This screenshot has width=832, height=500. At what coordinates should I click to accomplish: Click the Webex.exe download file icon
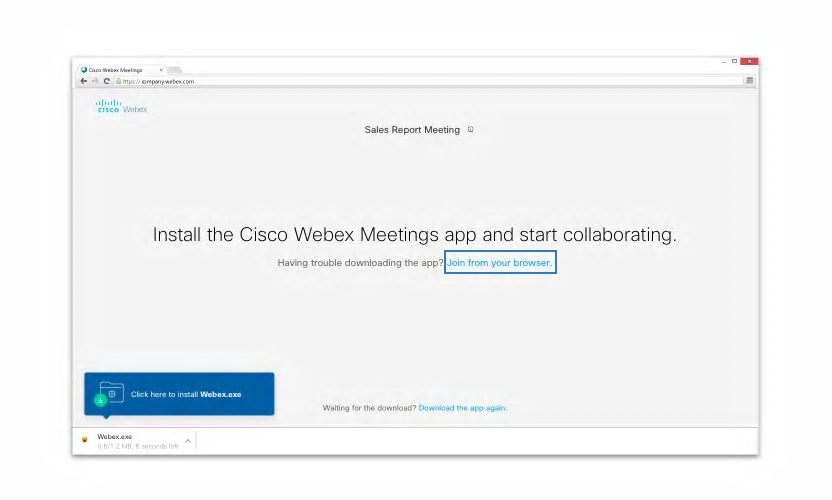point(84,439)
